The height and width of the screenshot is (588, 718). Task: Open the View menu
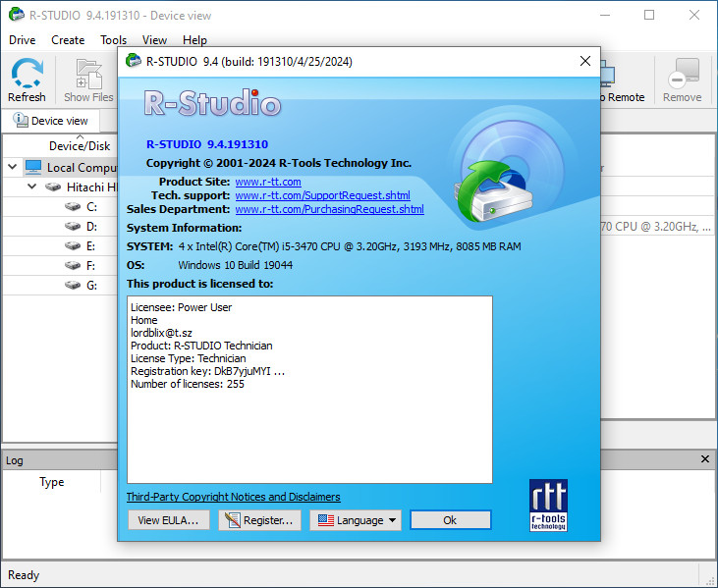[x=154, y=40]
